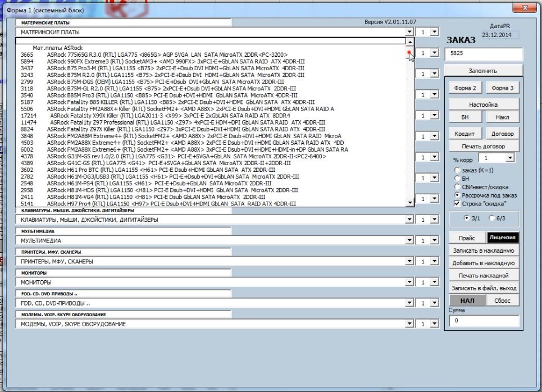This screenshot has width=542, height=392.
Task: Select item 2958 ASRock H81M-HDS
Action: 210,190
